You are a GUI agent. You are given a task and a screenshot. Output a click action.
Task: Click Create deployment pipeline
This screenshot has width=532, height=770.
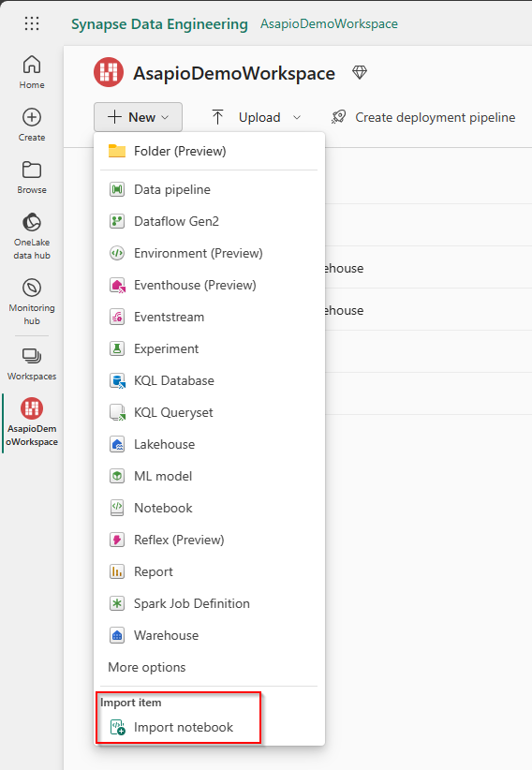pyautogui.click(x=423, y=117)
